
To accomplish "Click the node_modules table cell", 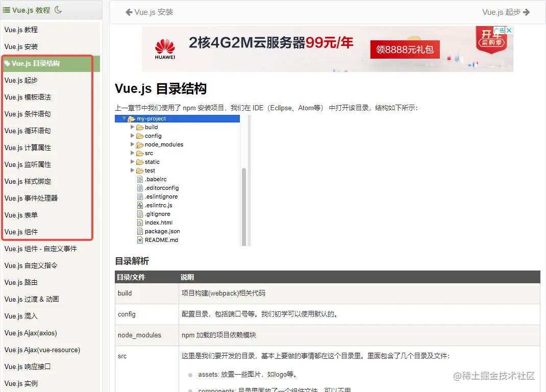I will tap(146, 335).
